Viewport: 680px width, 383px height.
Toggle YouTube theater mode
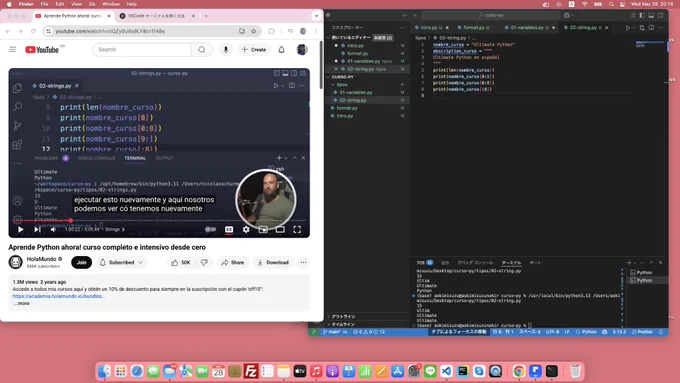(x=280, y=229)
